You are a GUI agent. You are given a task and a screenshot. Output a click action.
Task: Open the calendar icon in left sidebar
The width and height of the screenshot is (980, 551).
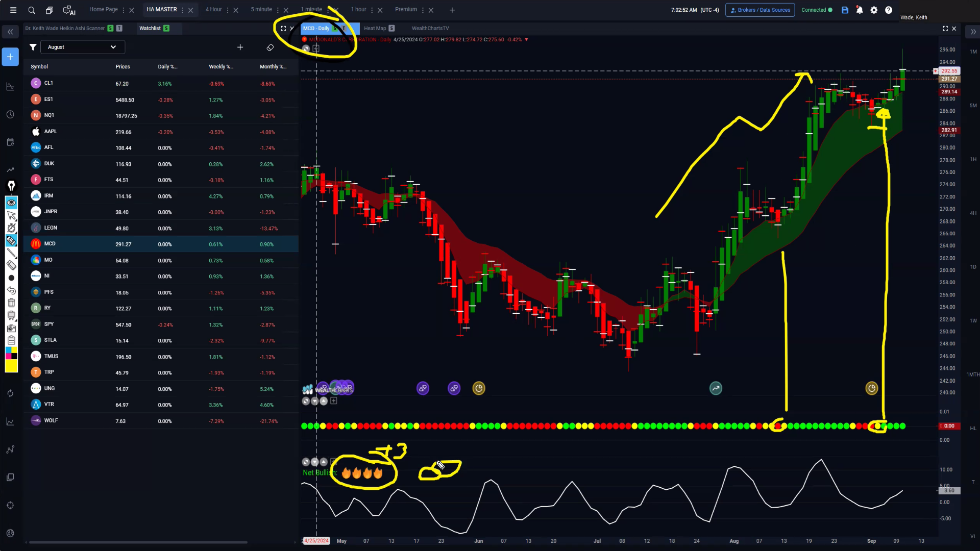[x=10, y=142]
